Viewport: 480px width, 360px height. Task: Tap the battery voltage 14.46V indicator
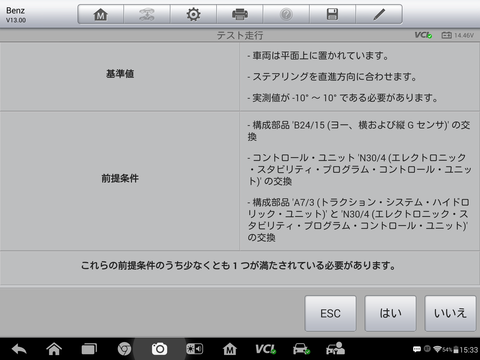tap(457, 35)
